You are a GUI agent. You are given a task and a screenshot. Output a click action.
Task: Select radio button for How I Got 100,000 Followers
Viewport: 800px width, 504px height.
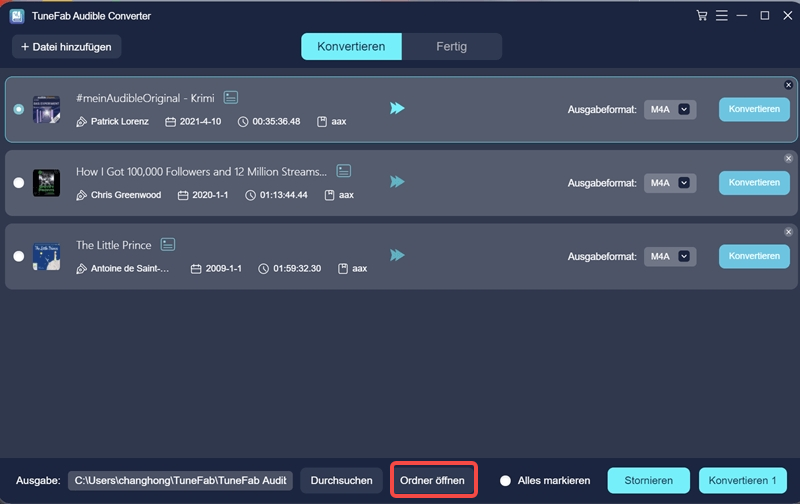tap(19, 183)
